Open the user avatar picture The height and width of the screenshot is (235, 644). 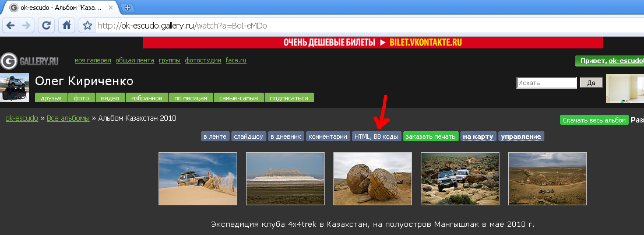(15, 87)
